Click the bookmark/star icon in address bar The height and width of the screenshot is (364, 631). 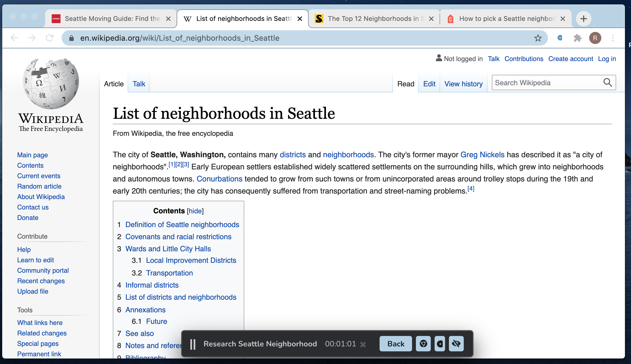pyautogui.click(x=538, y=38)
